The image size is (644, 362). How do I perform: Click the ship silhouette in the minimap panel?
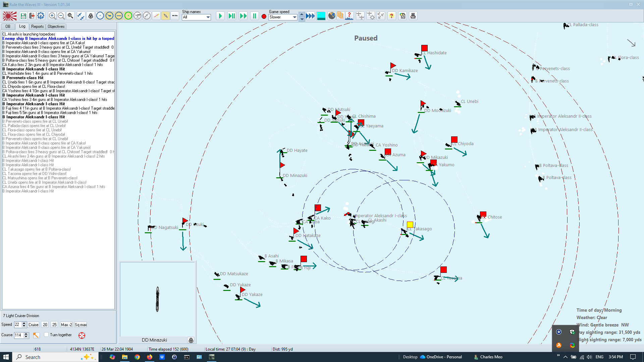[157, 299]
